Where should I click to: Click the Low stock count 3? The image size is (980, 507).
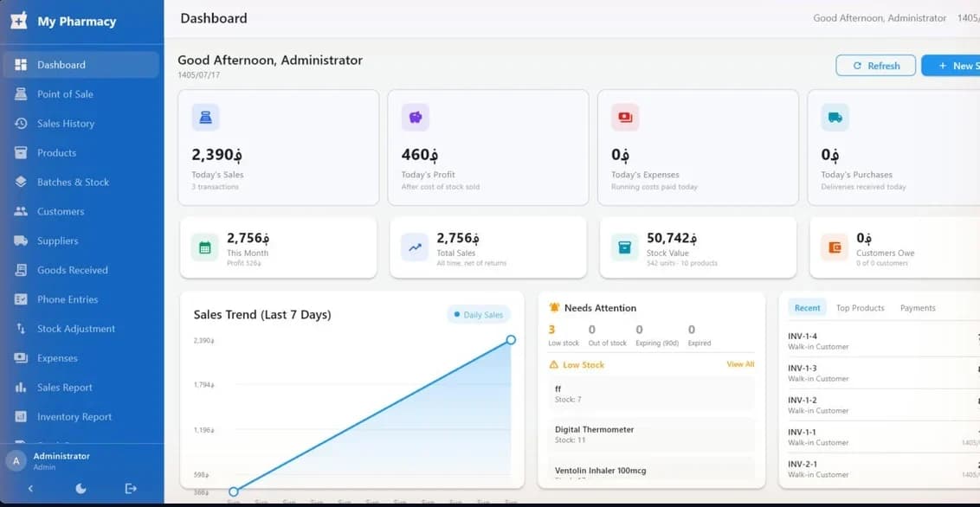tap(551, 330)
